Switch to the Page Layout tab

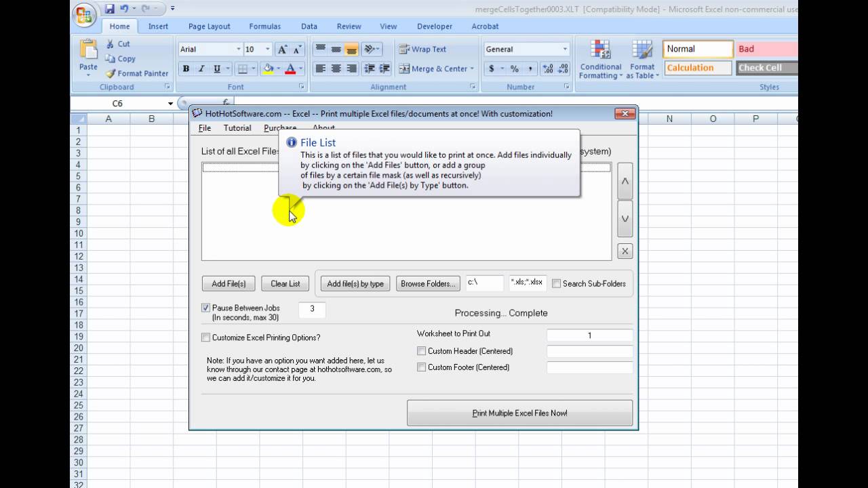[x=210, y=26]
